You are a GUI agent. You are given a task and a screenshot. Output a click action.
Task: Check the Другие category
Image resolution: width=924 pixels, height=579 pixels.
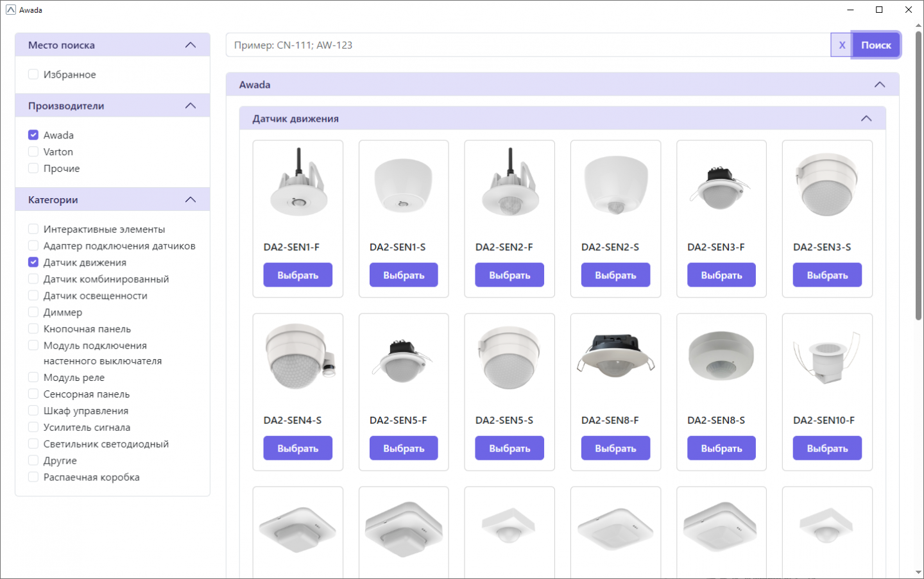[x=33, y=460]
